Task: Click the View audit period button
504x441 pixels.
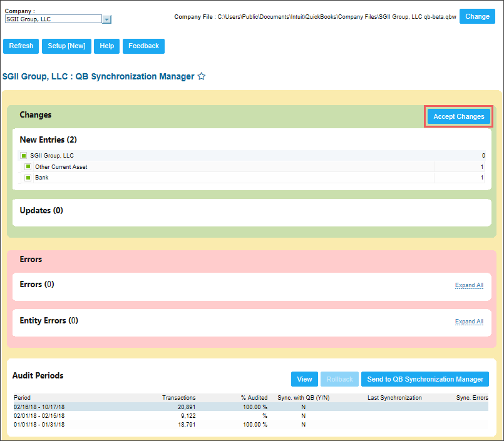Action: (304, 379)
